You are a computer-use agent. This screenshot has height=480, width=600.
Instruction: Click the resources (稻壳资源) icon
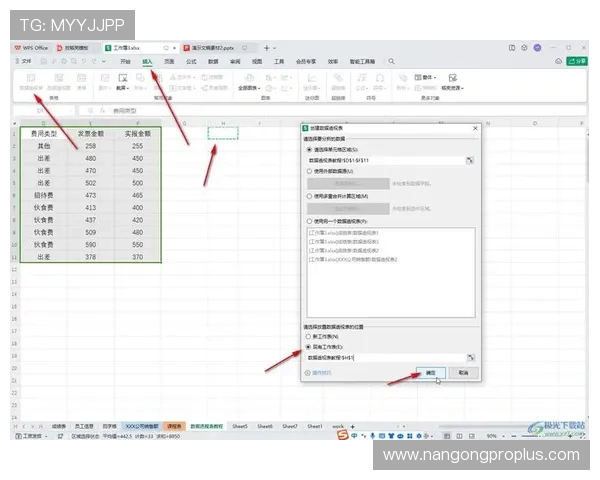[452, 78]
